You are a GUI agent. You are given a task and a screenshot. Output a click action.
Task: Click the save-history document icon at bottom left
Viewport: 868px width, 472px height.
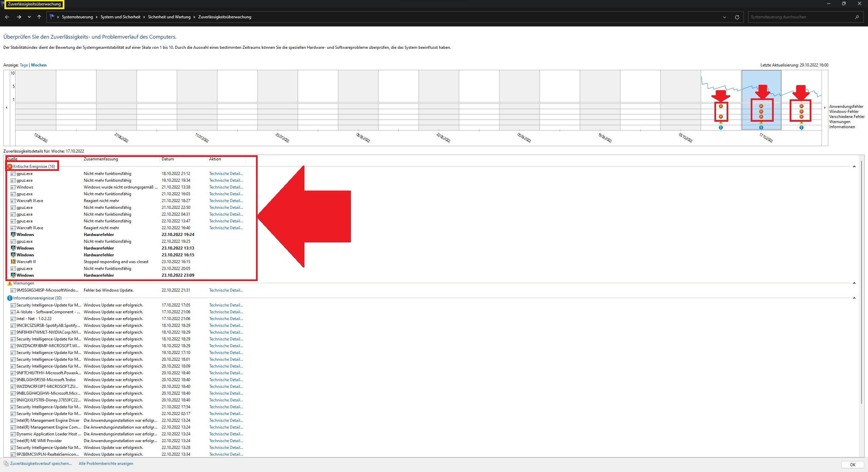coord(6,464)
